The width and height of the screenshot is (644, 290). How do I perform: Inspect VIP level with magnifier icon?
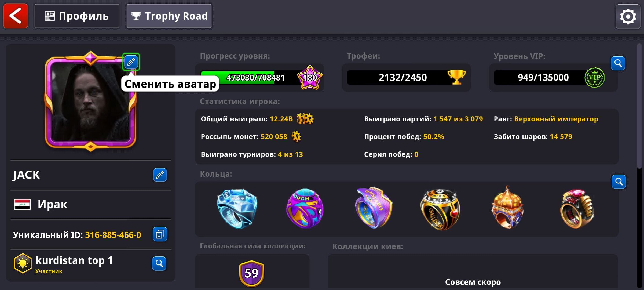(x=618, y=63)
